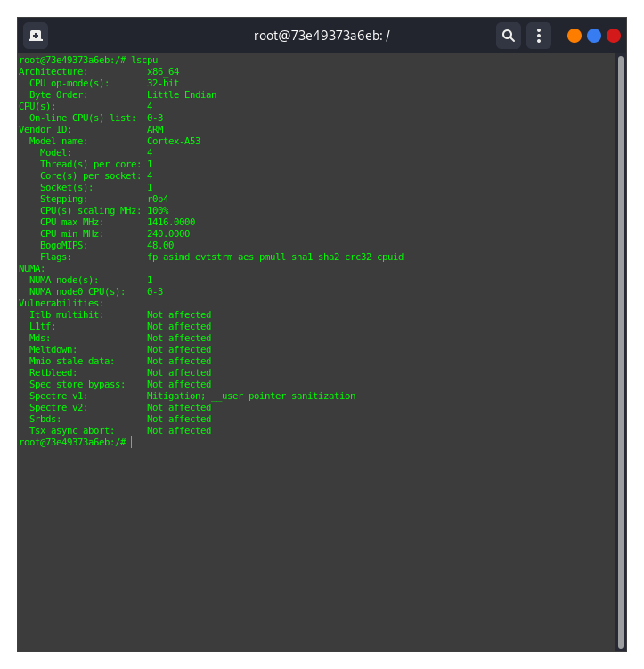This screenshot has height=669, width=644.
Task: Click the terminal's vertical scrollbar
Action: 621,351
